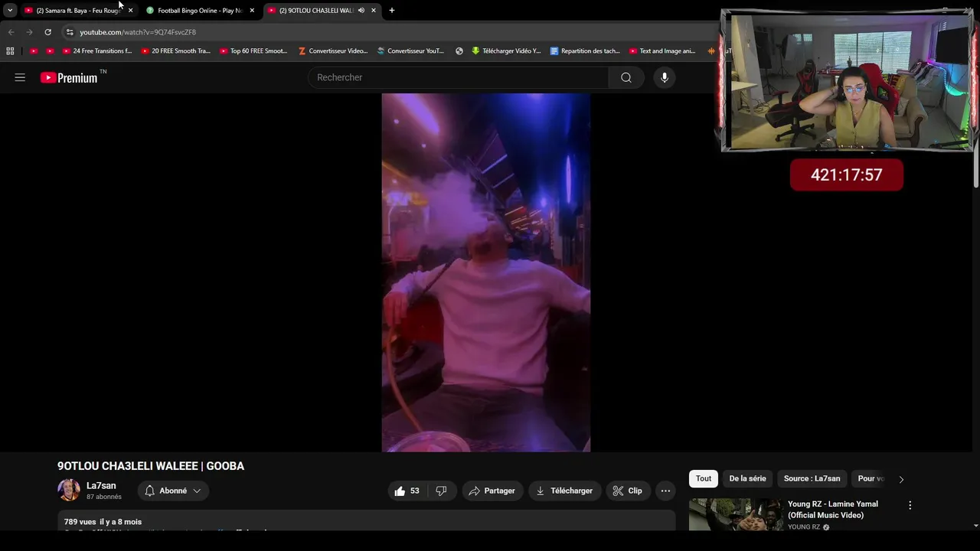
Task: Reload the page
Action: 47,32
